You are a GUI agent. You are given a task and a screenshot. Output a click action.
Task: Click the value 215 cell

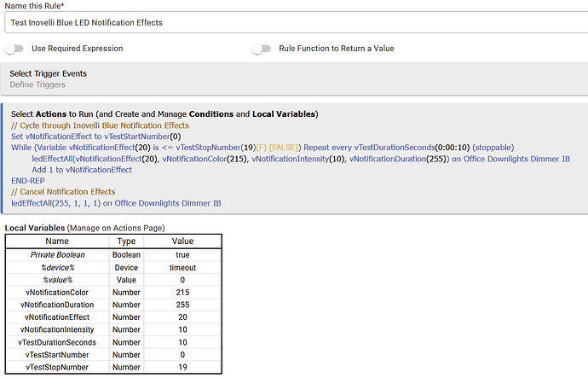pos(182,293)
